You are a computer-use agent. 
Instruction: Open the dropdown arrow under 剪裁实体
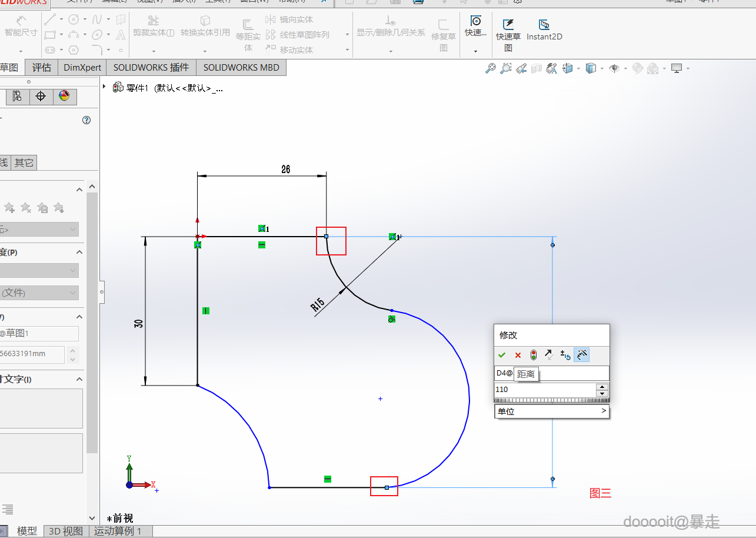coord(154,51)
